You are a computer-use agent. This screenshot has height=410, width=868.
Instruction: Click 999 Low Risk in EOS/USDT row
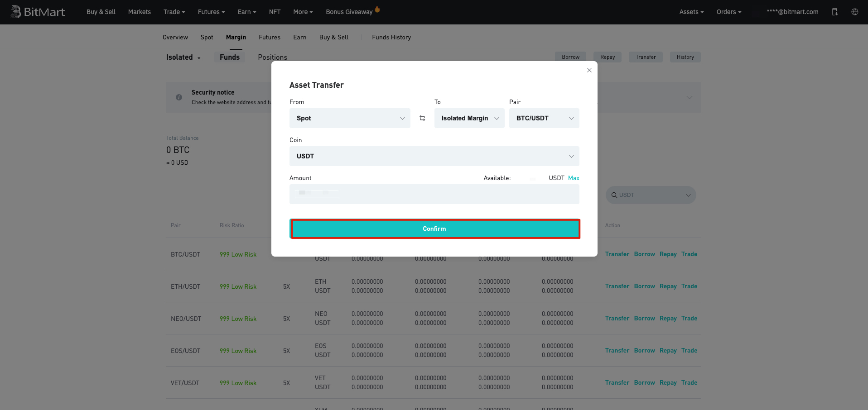[238, 351]
